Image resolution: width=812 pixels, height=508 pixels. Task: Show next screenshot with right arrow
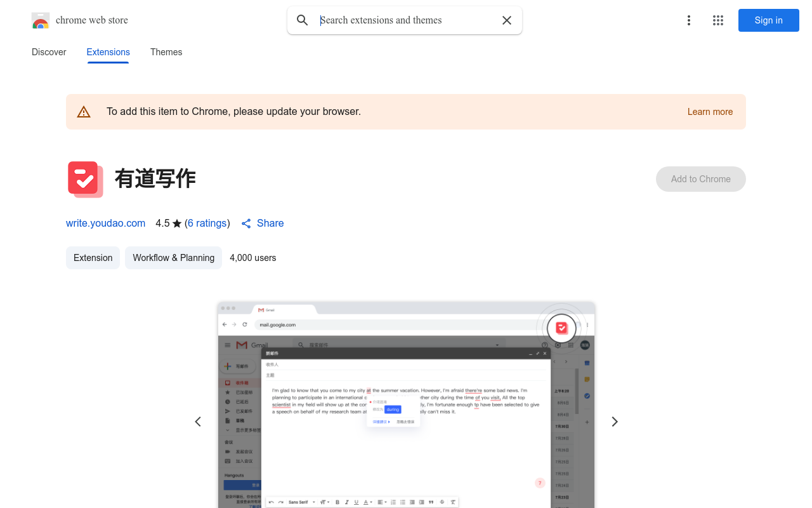click(614, 422)
